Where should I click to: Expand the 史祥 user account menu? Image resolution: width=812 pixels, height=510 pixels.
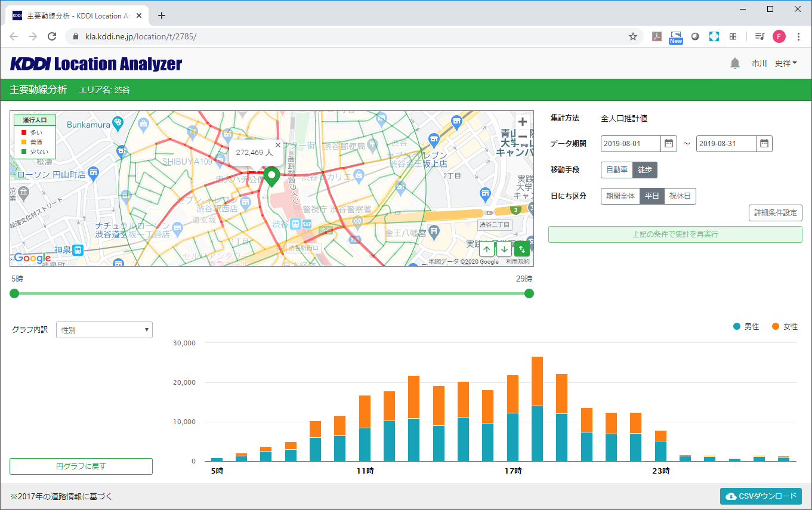(x=786, y=63)
